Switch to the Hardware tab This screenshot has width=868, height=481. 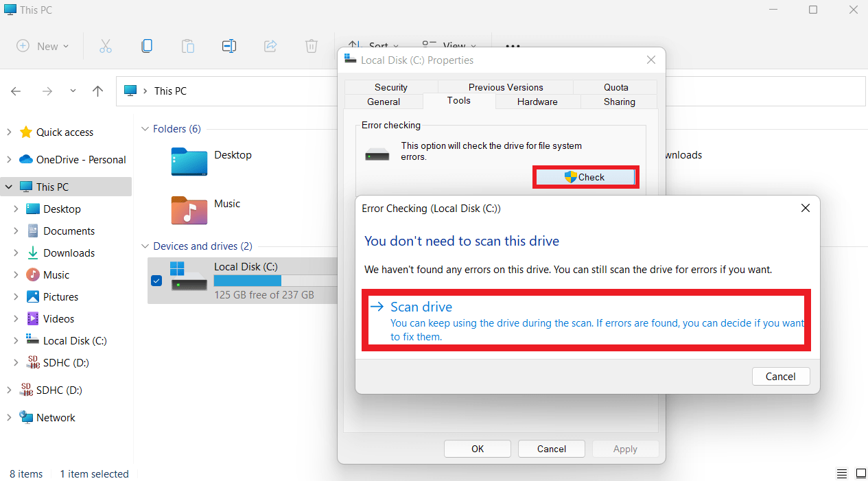tap(537, 102)
